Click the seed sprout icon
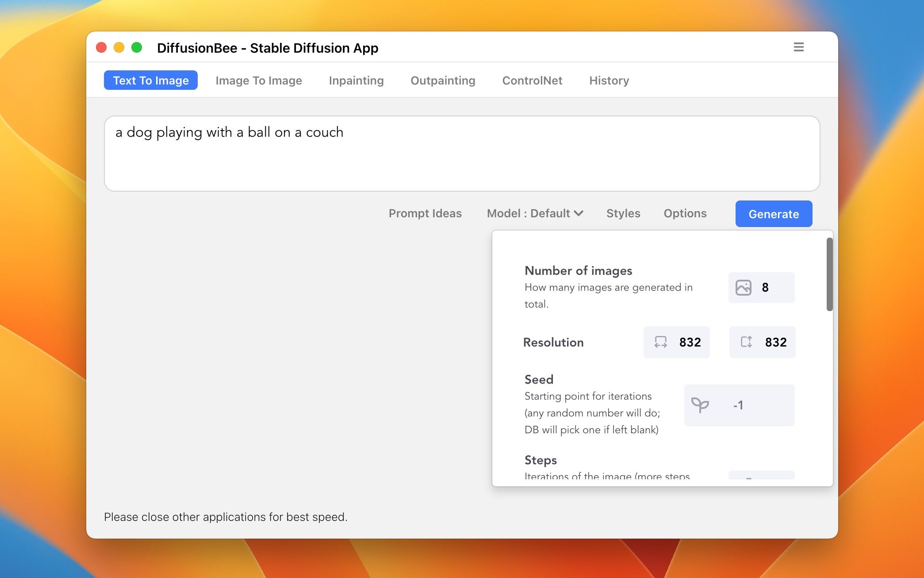The width and height of the screenshot is (924, 578). tap(700, 405)
